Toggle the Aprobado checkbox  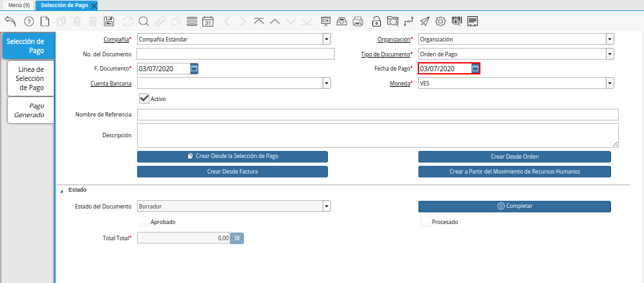(x=144, y=221)
